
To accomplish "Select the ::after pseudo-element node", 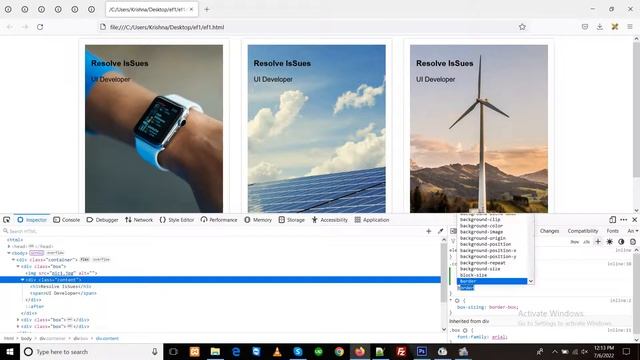I will pyautogui.click(x=35, y=306).
